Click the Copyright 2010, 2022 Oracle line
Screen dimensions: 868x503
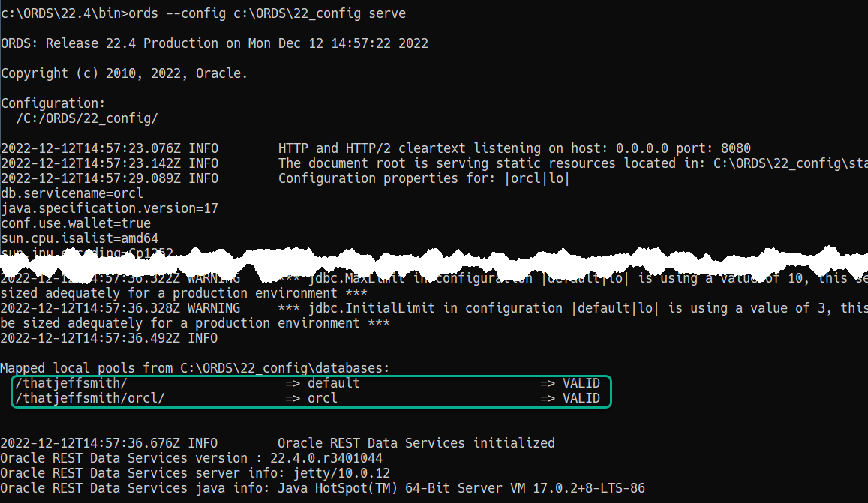(124, 73)
